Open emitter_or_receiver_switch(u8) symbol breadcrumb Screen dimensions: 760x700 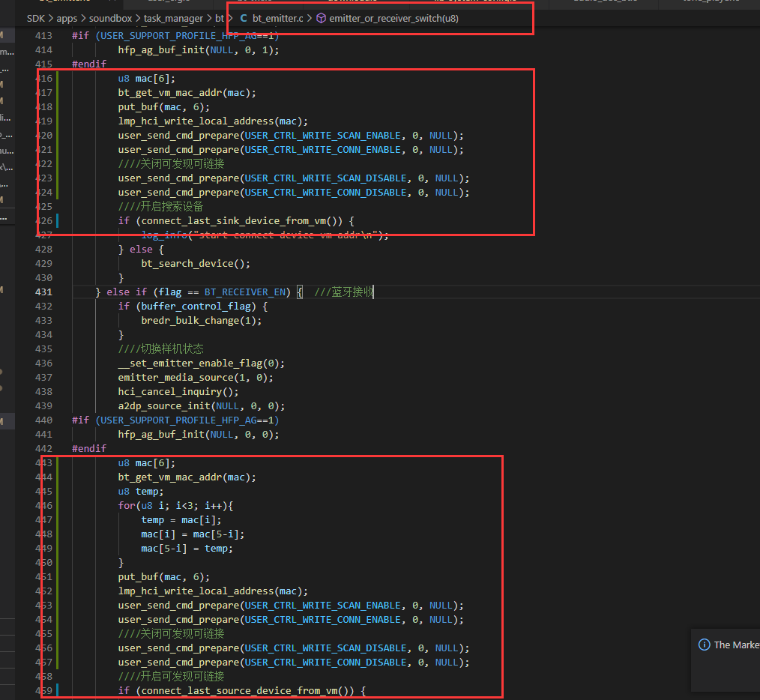point(393,19)
